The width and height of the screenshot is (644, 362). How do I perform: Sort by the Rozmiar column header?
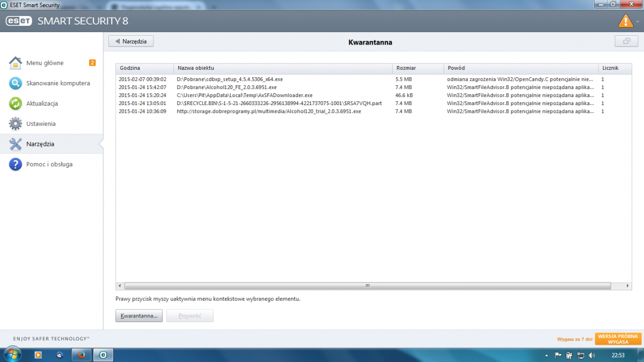coord(419,68)
